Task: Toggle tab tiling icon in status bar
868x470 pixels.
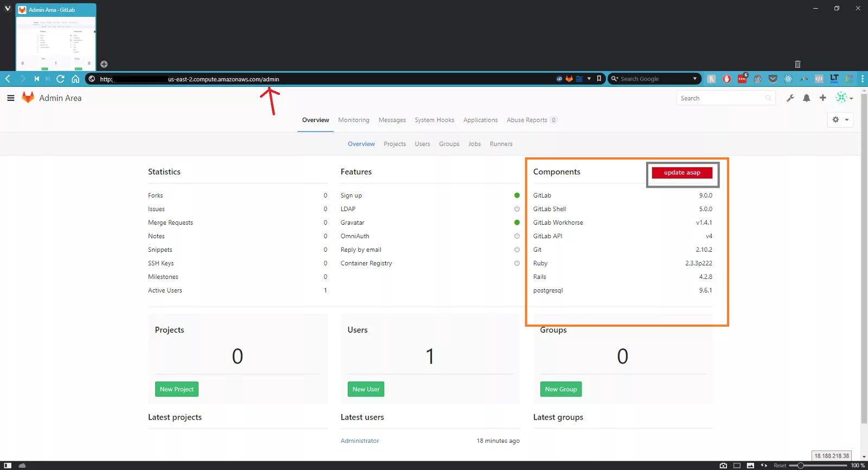Action: click(x=737, y=466)
